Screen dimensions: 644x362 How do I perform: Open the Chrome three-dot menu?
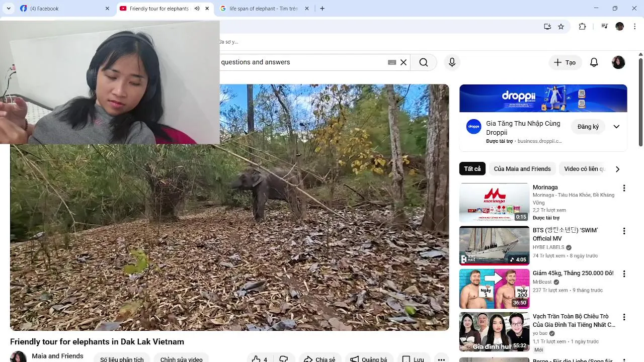coord(635,27)
